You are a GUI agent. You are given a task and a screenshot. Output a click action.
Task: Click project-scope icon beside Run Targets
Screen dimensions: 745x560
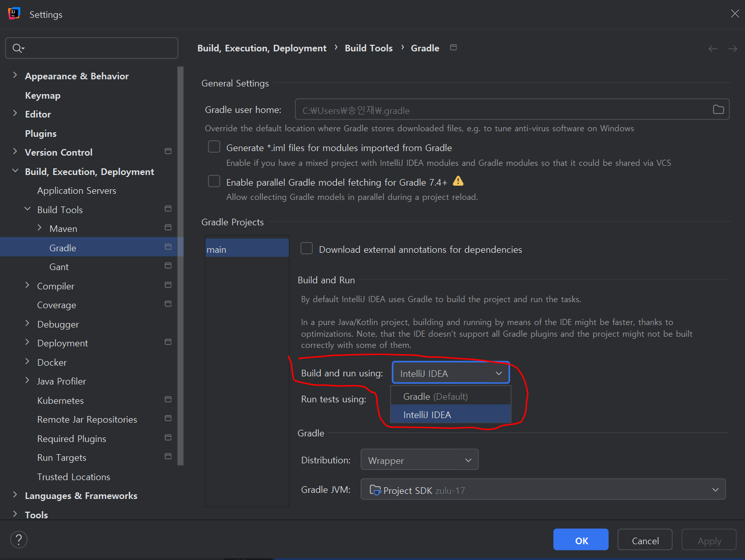pyautogui.click(x=168, y=456)
